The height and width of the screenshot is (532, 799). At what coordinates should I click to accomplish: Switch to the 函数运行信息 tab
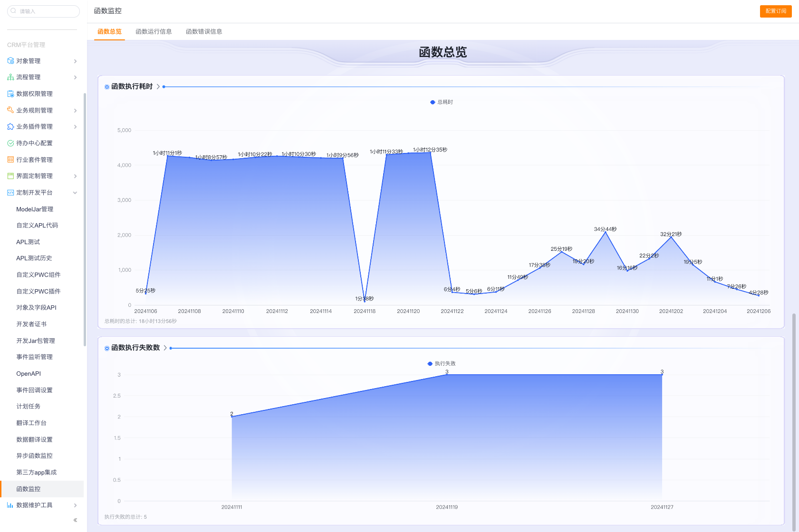154,32
